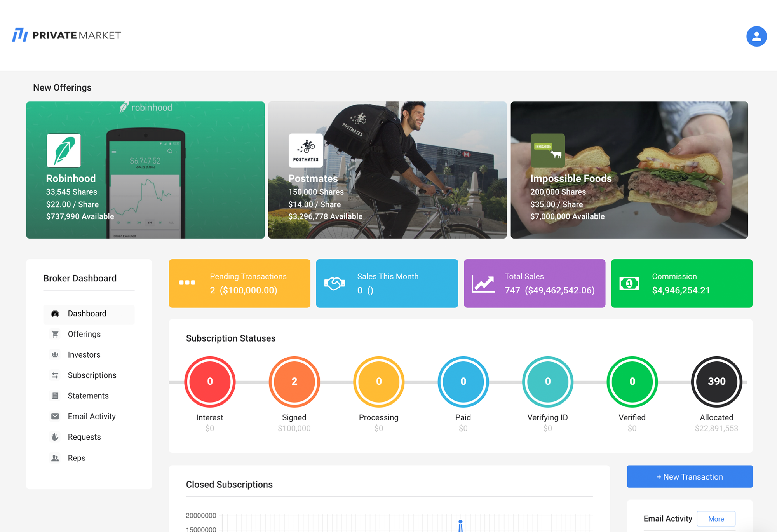Click the Private Market logo
This screenshot has height=532, width=777.
point(66,35)
